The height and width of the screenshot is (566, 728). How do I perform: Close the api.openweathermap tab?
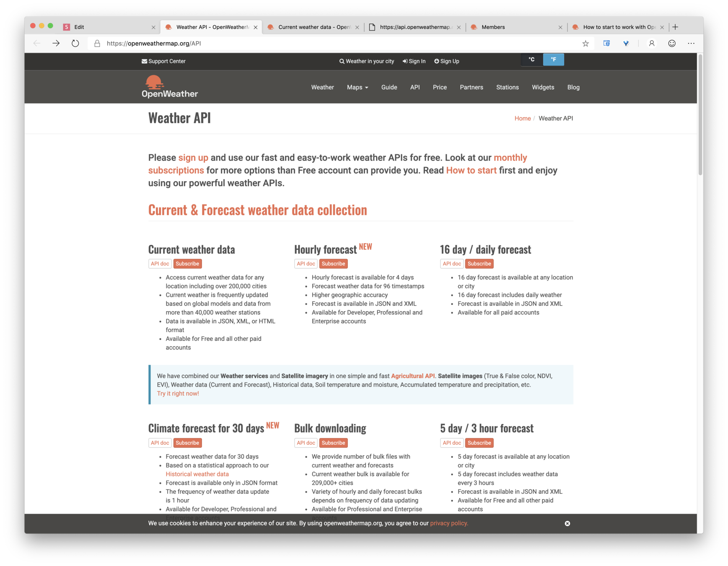tap(459, 27)
